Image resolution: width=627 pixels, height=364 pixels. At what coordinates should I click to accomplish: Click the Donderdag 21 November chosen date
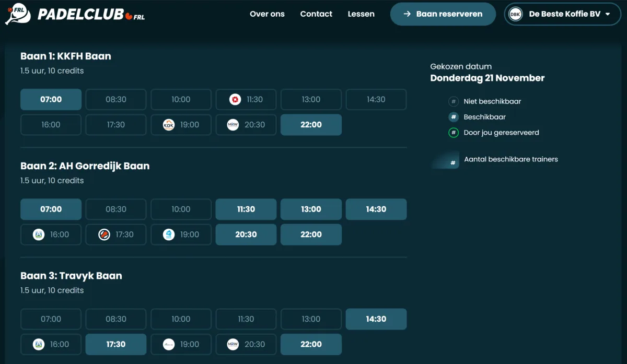point(487,78)
